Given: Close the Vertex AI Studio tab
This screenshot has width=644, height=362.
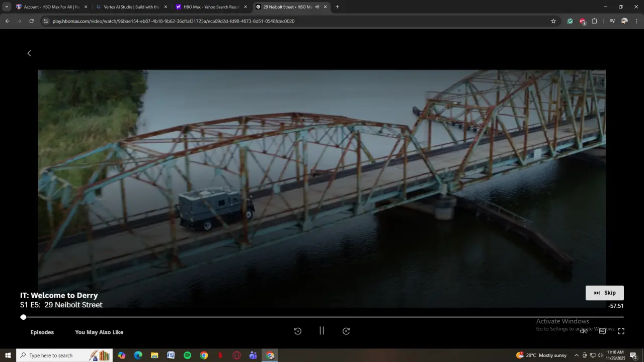Looking at the screenshot, I should (x=166, y=7).
